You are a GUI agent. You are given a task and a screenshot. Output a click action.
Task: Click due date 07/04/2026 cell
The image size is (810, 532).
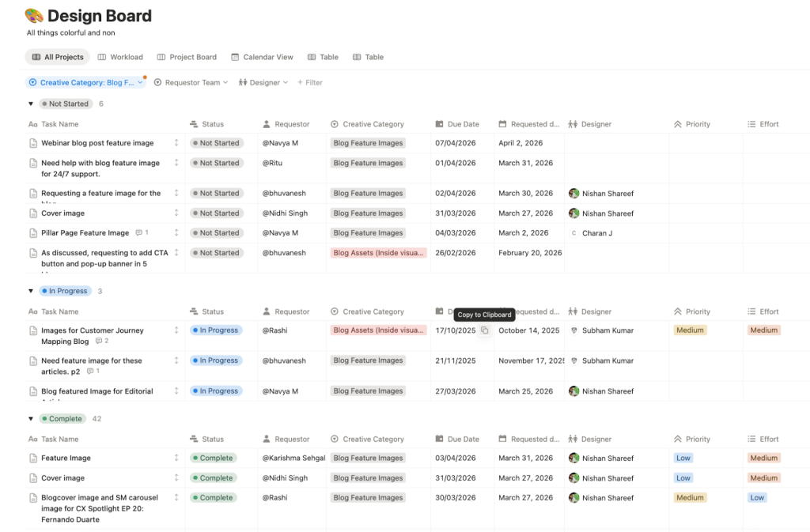(x=456, y=143)
